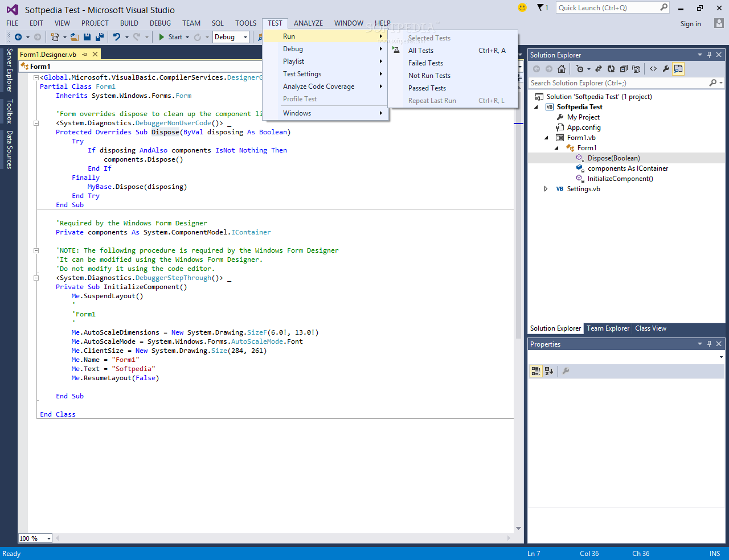The height and width of the screenshot is (560, 729).
Task: Open the ANALYZE menu
Action: click(308, 23)
